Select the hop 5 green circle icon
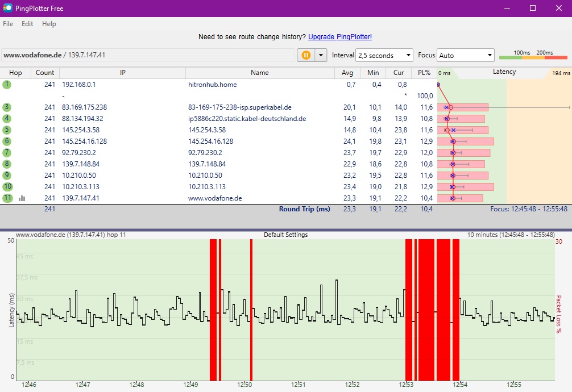 tap(7, 130)
